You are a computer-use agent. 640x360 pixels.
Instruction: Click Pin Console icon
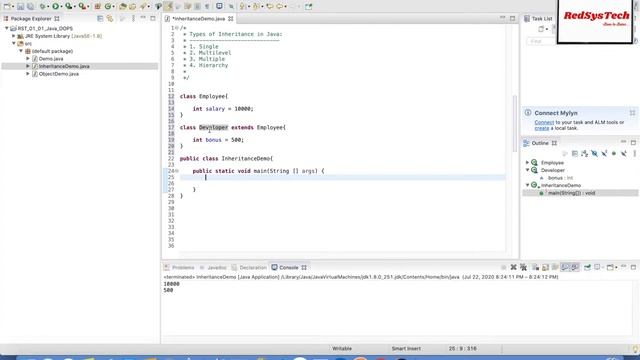point(587,267)
